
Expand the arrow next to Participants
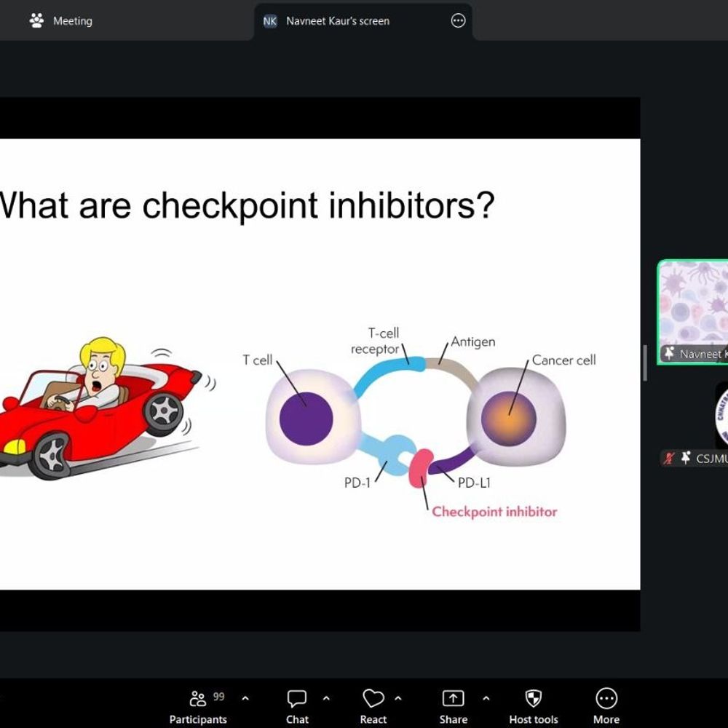click(245, 699)
